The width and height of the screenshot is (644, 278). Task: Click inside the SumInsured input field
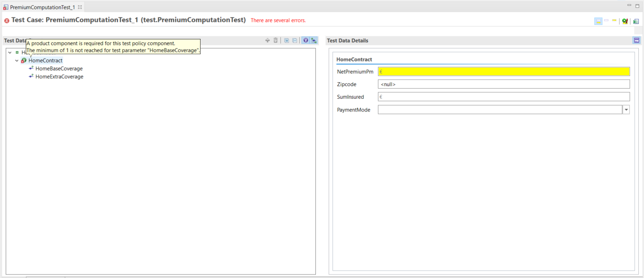point(502,97)
